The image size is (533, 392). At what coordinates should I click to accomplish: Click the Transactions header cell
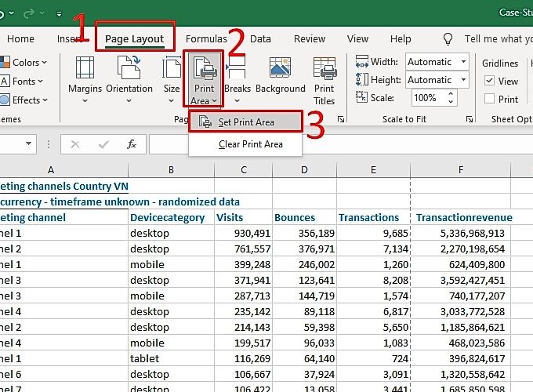(x=373, y=218)
